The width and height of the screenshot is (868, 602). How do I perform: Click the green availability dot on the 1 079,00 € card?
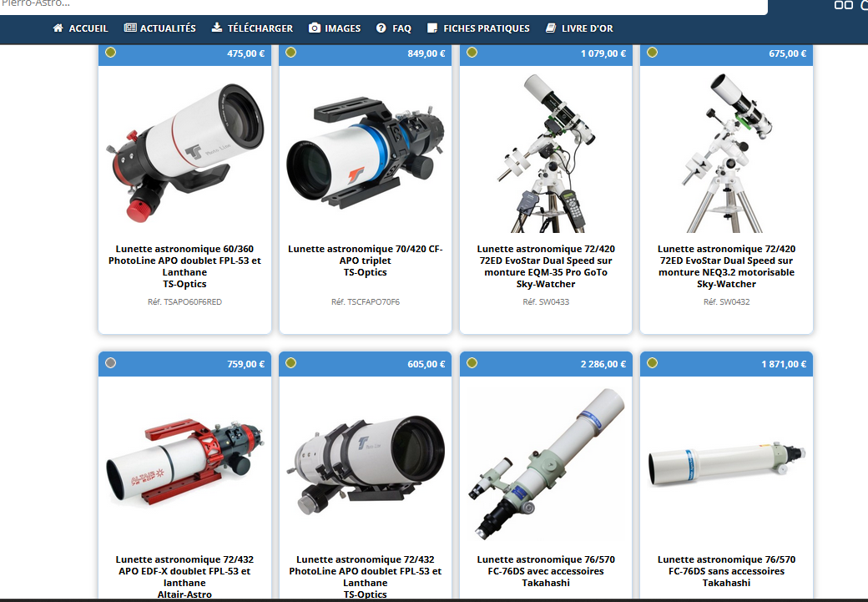[x=472, y=53]
